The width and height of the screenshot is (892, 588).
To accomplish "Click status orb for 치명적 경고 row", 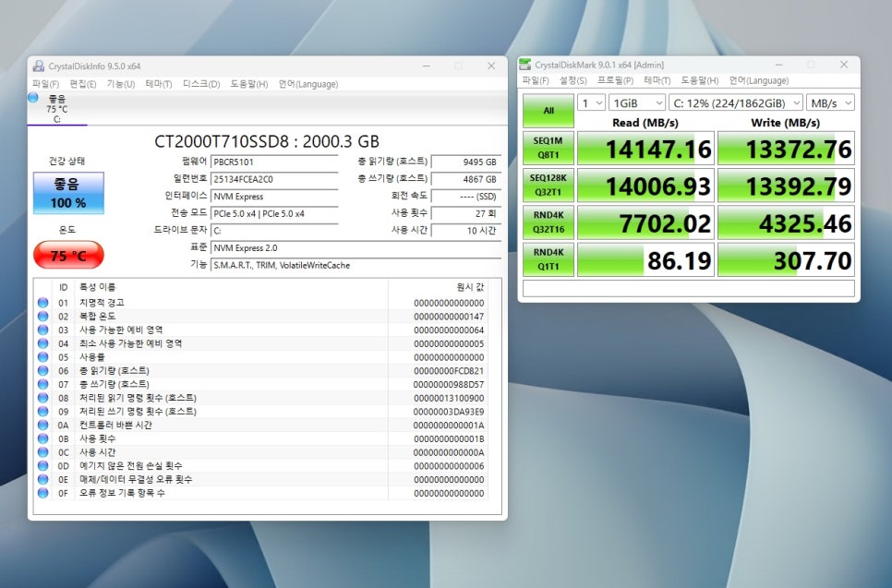I will (42, 303).
